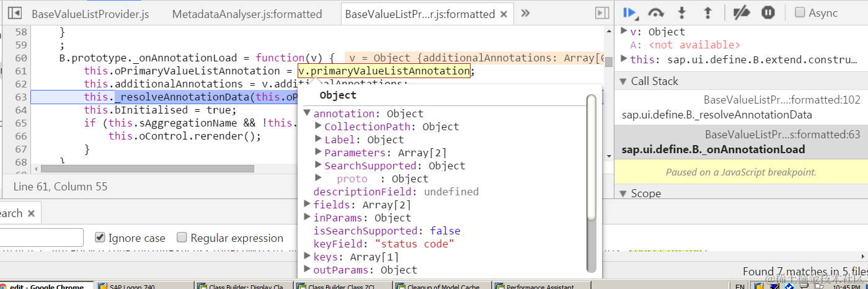Viewport: 868px width, 289px height.
Task: Click the code editor vertical scrollbar thumb
Action: pyautogui.click(x=609, y=61)
